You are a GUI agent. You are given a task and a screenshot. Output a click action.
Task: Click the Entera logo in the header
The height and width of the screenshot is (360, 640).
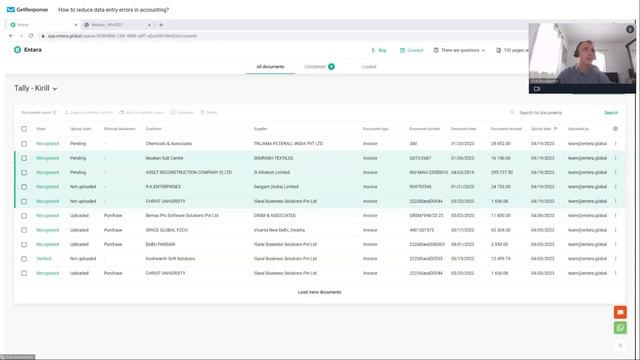[28, 50]
